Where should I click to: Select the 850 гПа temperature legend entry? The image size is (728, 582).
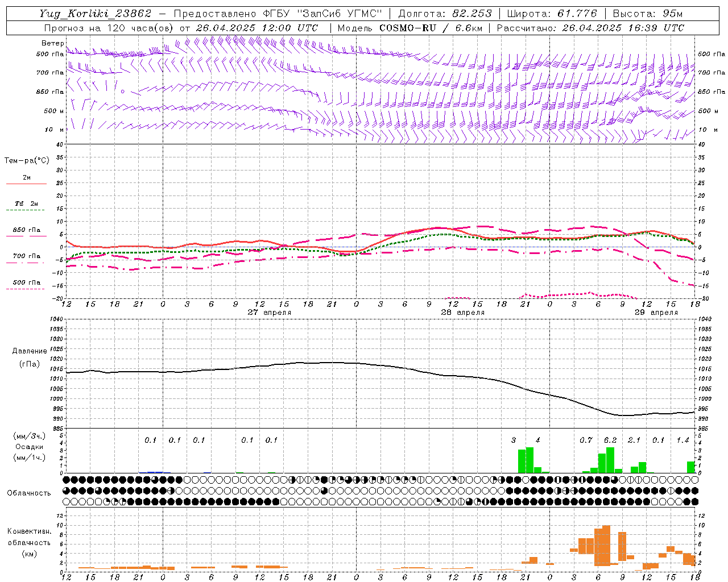[x=27, y=230]
